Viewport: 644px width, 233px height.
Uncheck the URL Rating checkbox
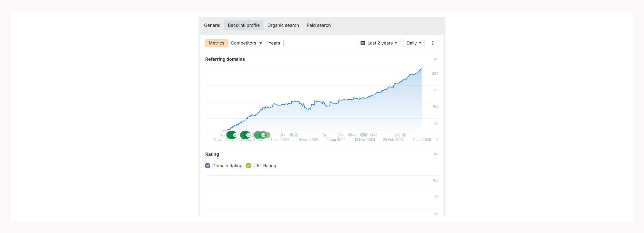tap(248, 166)
